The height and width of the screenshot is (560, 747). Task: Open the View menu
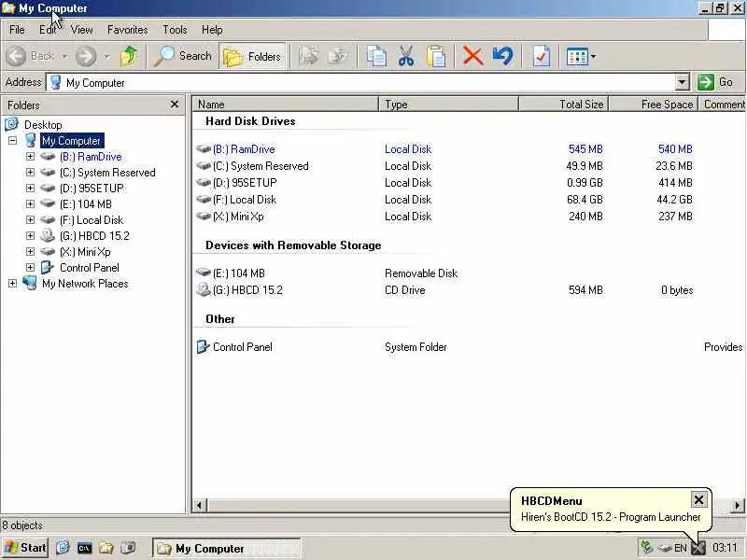(x=81, y=30)
